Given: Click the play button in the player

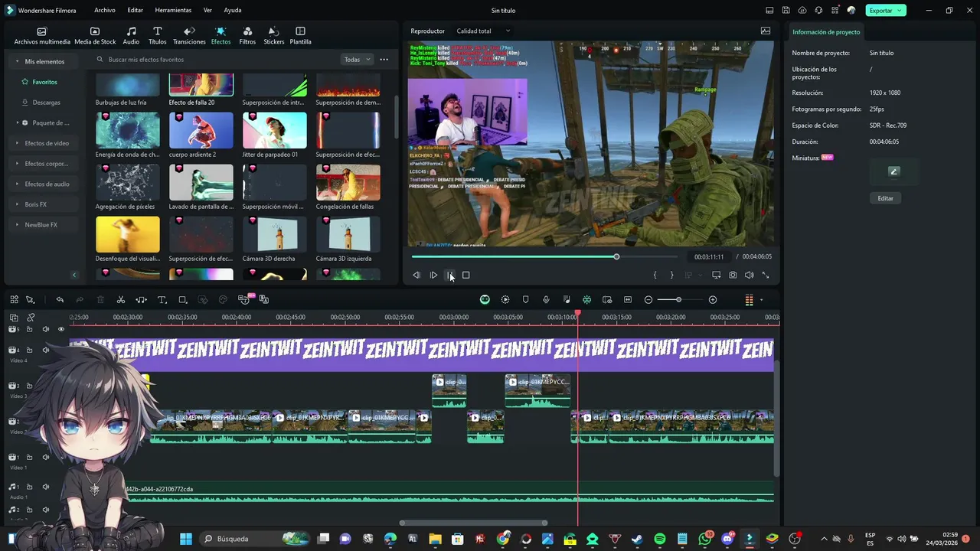Looking at the screenshot, I should point(433,275).
